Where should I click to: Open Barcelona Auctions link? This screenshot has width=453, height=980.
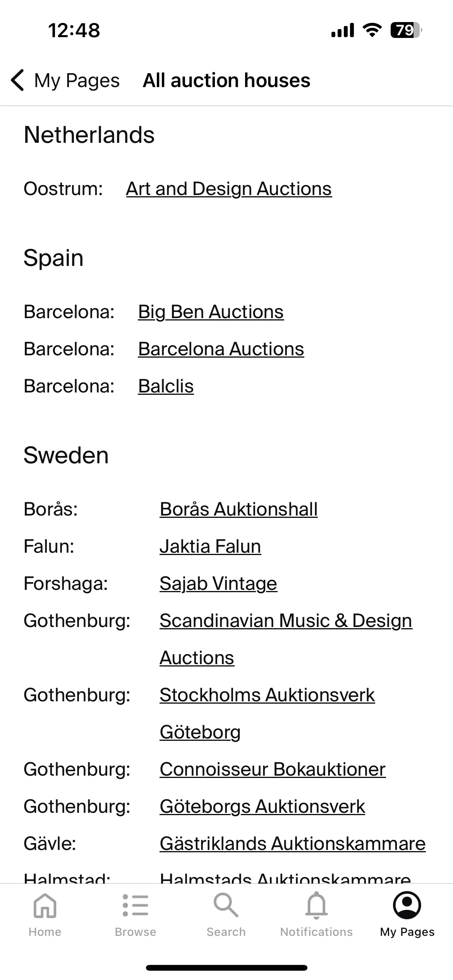pyautogui.click(x=221, y=349)
